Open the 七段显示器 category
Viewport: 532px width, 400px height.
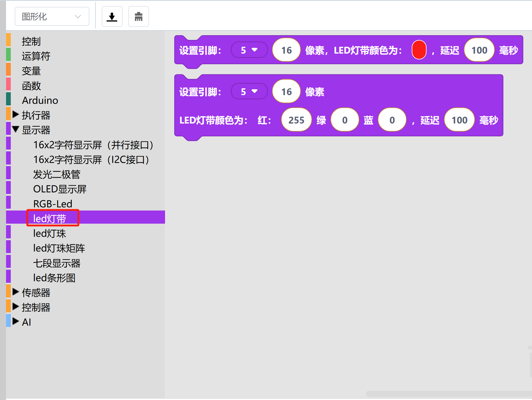(57, 263)
